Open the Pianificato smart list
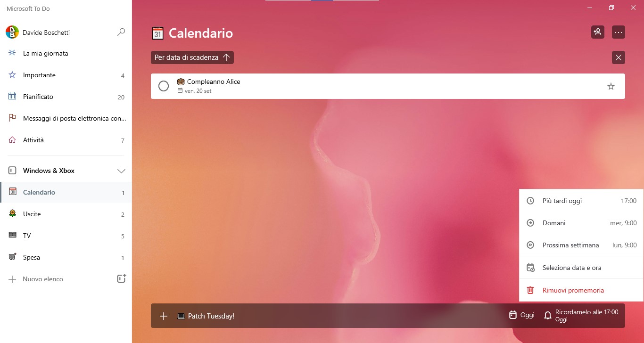The image size is (644, 343). [66, 97]
